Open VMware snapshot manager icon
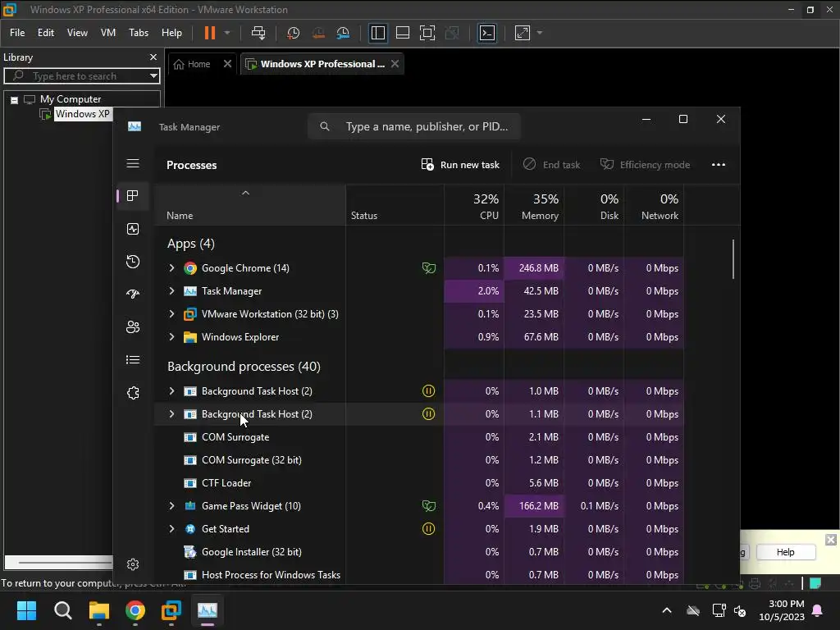Image resolution: width=840 pixels, height=630 pixels. [343, 33]
